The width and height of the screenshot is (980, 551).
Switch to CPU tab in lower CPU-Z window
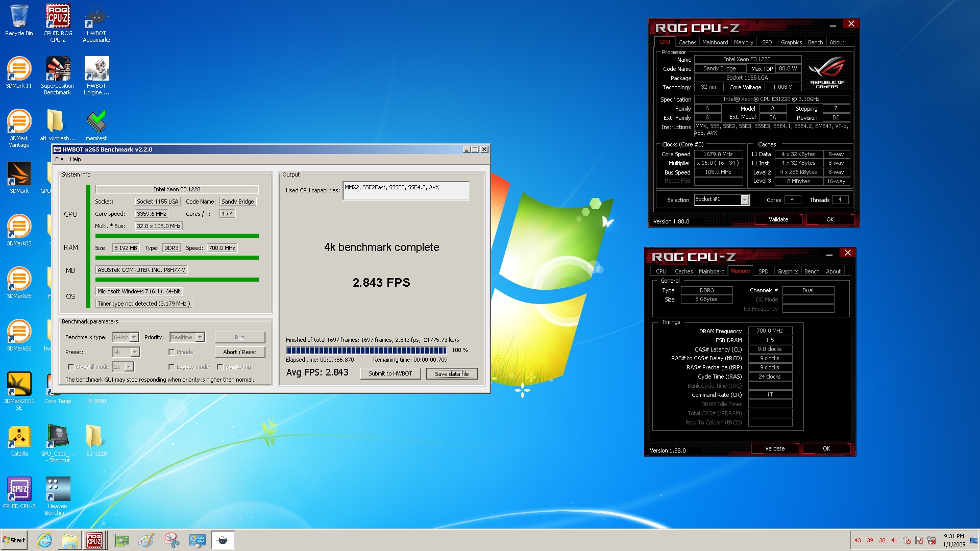(x=661, y=271)
